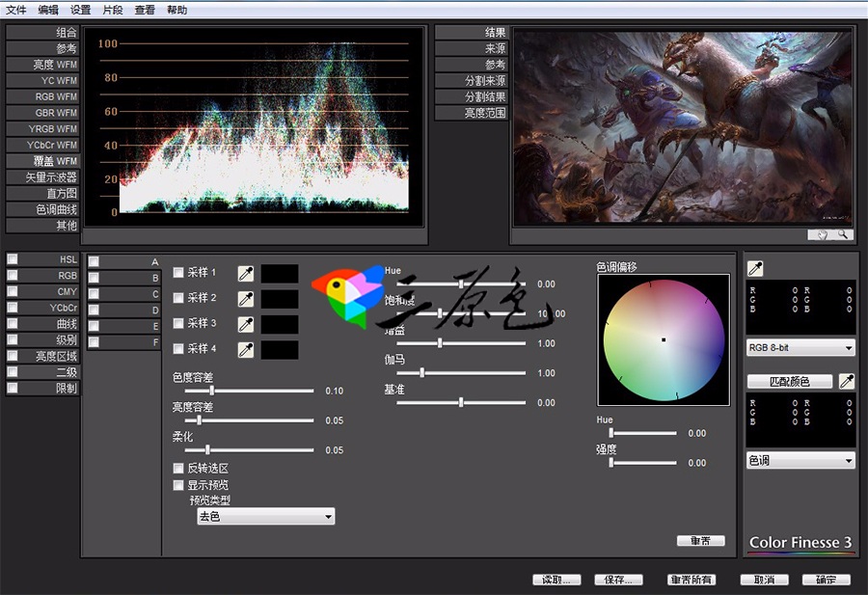This screenshot has width=868, height=595.
Task: Click the 确定 button
Action: click(x=826, y=580)
